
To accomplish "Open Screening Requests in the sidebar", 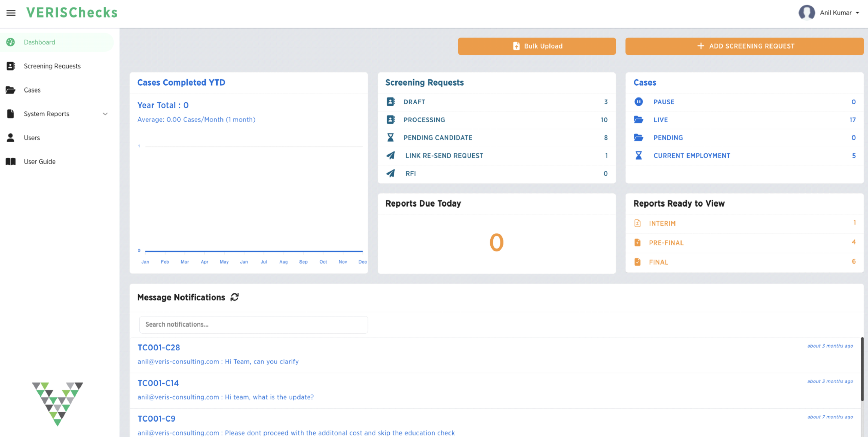I will pos(52,66).
